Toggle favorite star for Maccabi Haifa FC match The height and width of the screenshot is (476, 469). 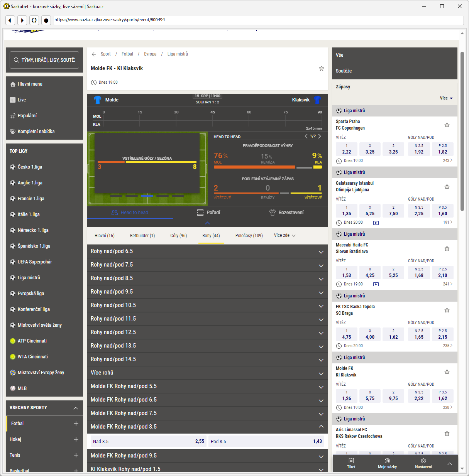(447, 248)
